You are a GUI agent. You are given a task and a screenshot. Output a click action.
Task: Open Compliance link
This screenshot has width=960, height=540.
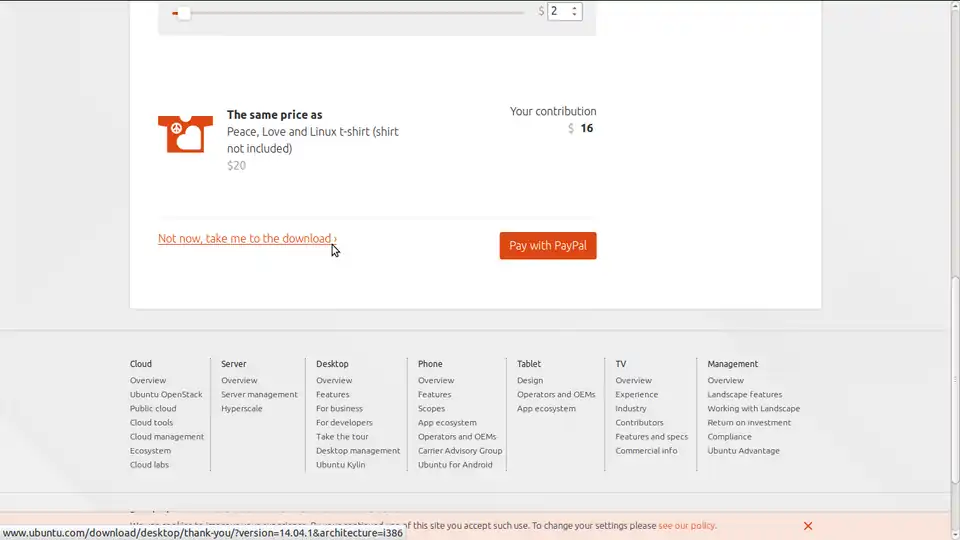click(x=729, y=437)
